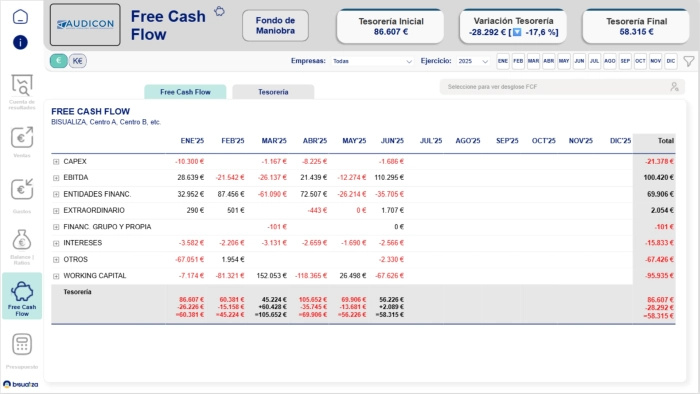
Task: Open the Empresas dropdown
Action: pyautogui.click(x=372, y=61)
